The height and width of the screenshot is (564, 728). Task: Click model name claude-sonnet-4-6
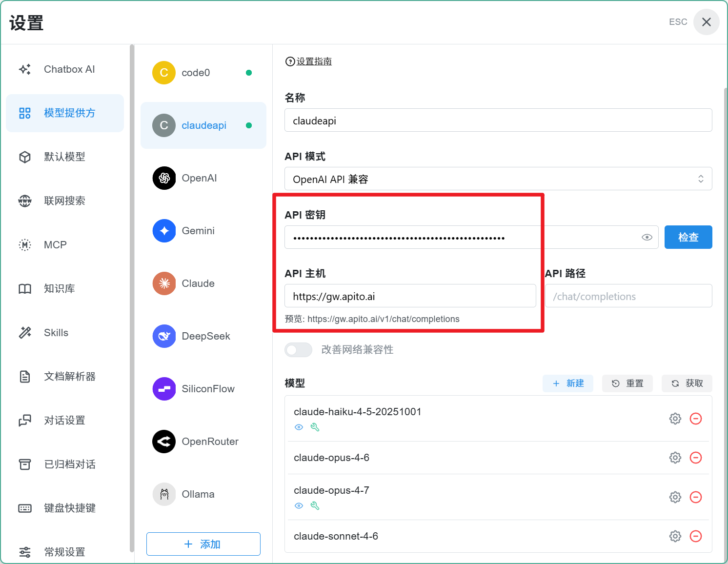(x=336, y=536)
